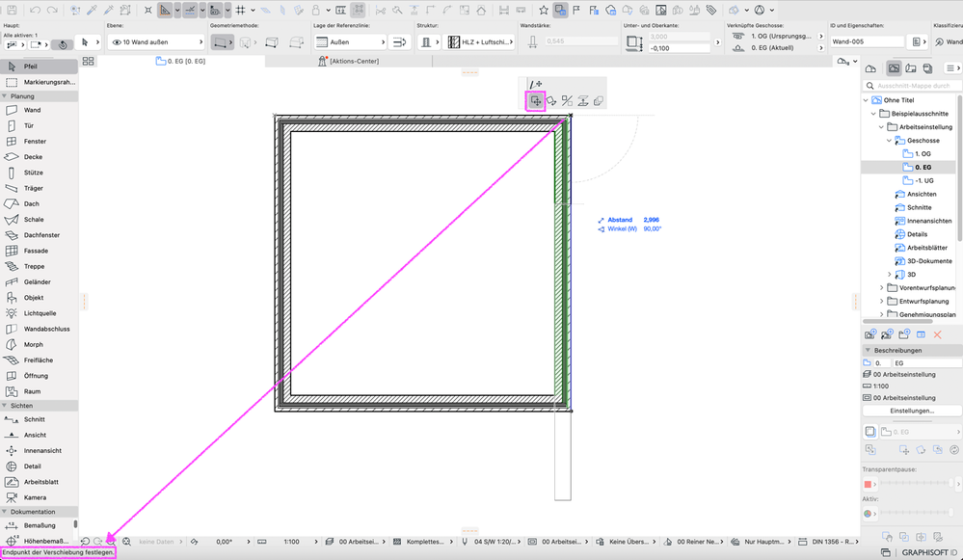
Task: Switch to the Aktions-Center tab
Action: point(349,61)
